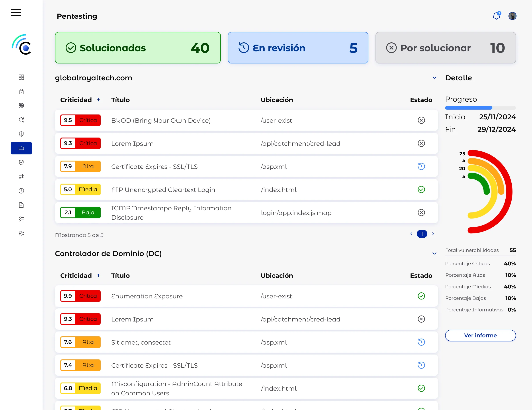Click status icon of BYOD row
This screenshot has width=532, height=410.
tap(421, 120)
